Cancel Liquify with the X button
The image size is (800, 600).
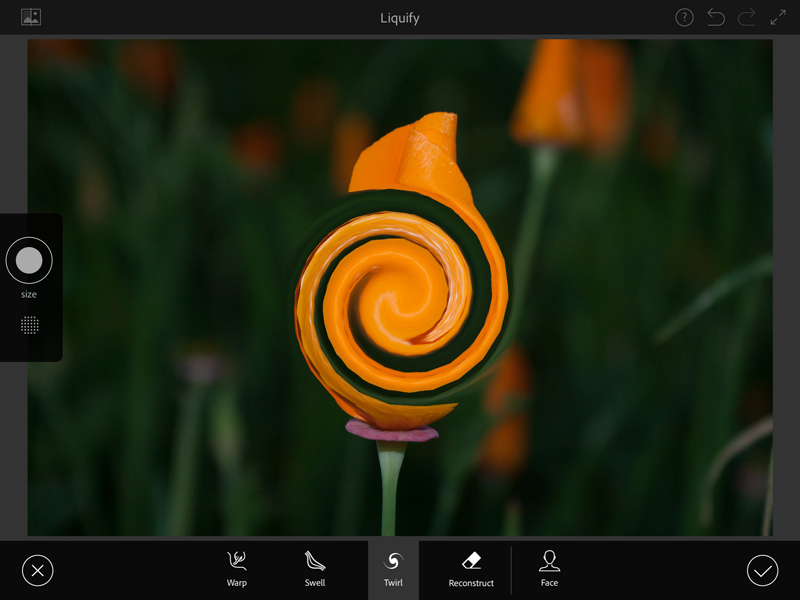(37, 570)
